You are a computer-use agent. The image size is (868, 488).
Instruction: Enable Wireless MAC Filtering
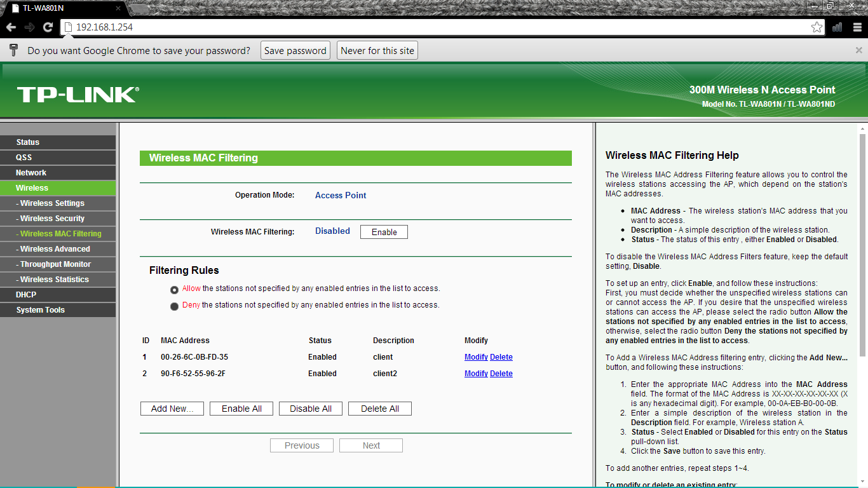click(x=384, y=231)
